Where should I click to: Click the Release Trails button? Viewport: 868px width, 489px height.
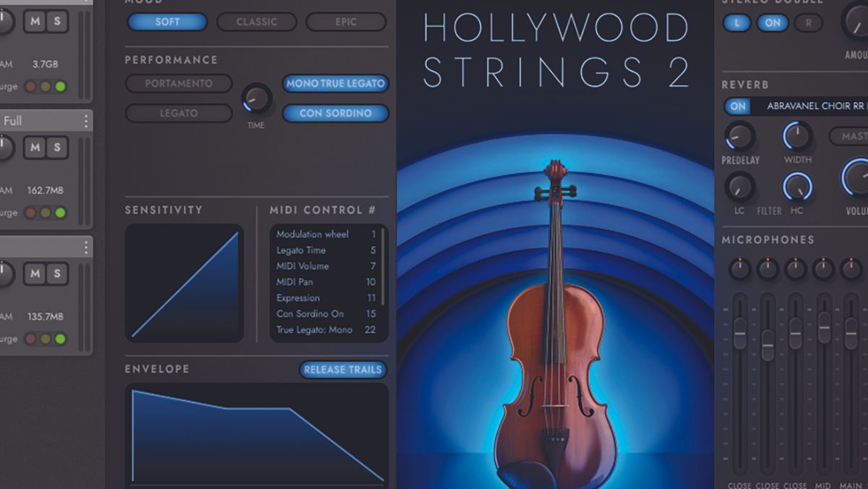[343, 370]
